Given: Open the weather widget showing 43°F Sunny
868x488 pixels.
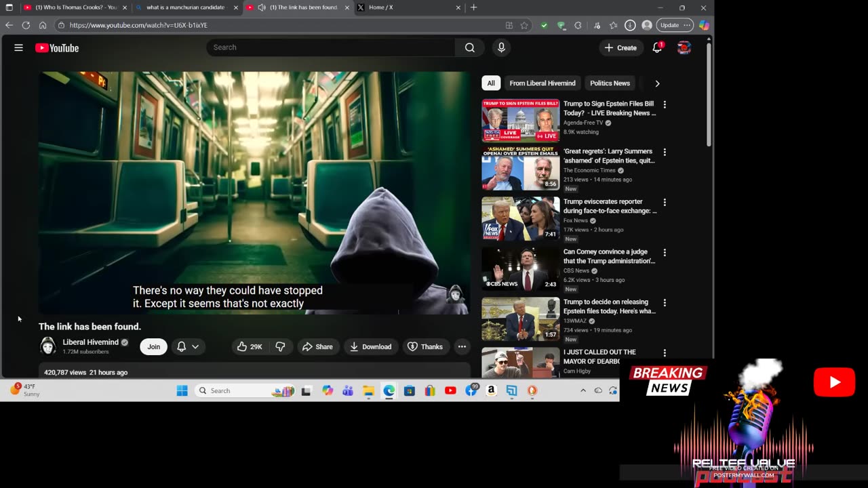Looking at the screenshot, I should coord(26,390).
